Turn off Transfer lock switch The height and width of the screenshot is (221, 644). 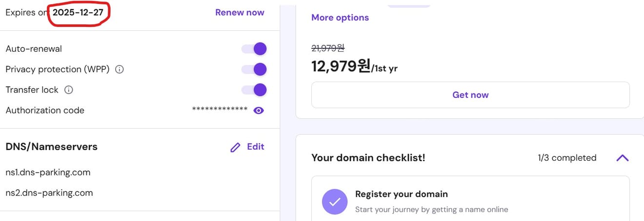point(254,90)
